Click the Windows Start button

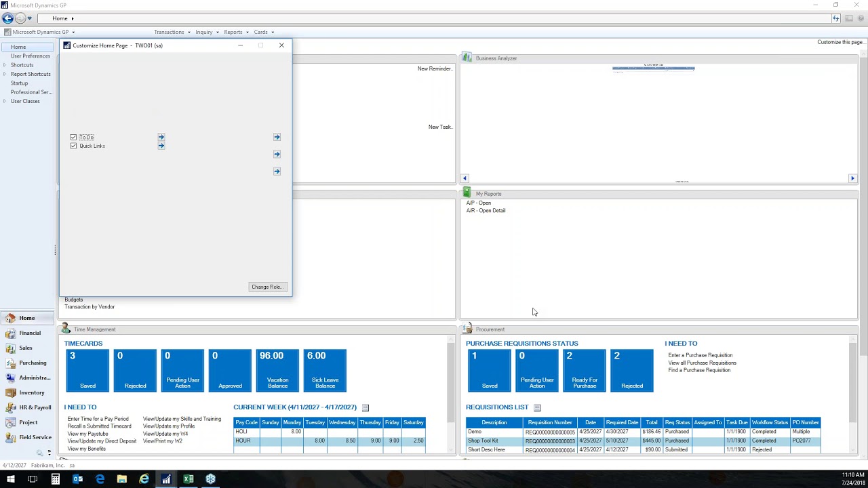pos(11,479)
